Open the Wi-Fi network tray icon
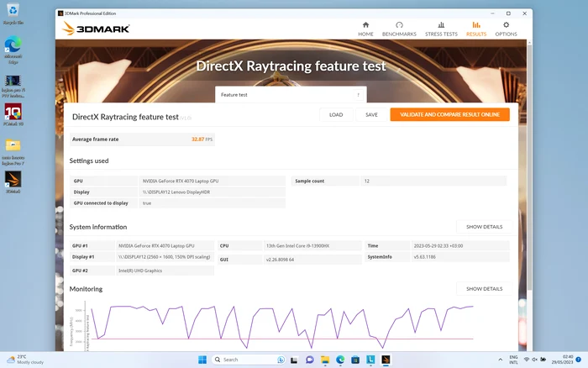Screen dimensions: 588x368 [x=527, y=360]
